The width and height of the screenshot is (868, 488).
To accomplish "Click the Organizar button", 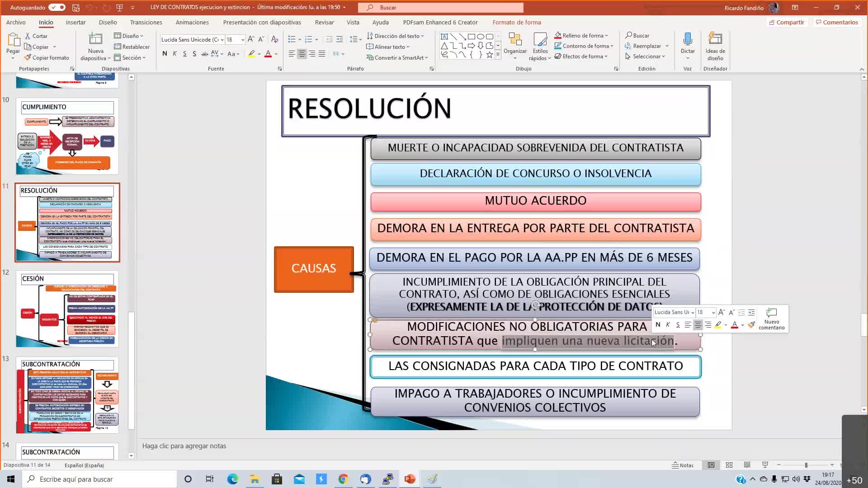I will 515,46.
